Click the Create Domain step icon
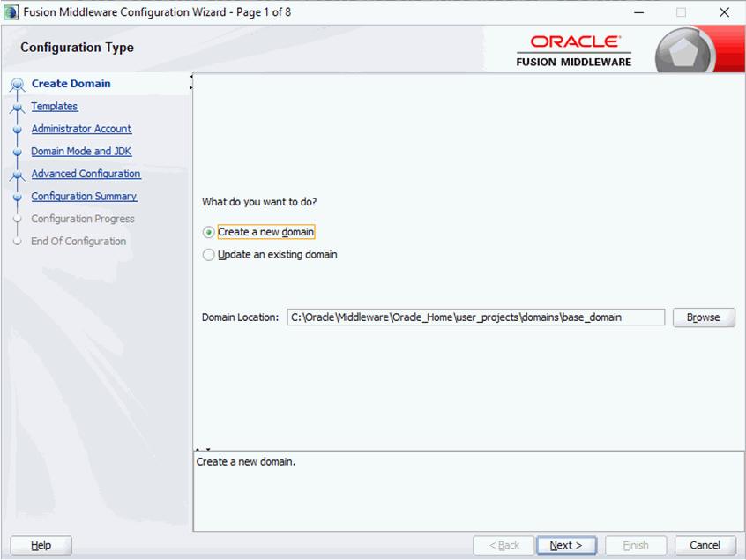The width and height of the screenshot is (746, 560). click(x=17, y=85)
